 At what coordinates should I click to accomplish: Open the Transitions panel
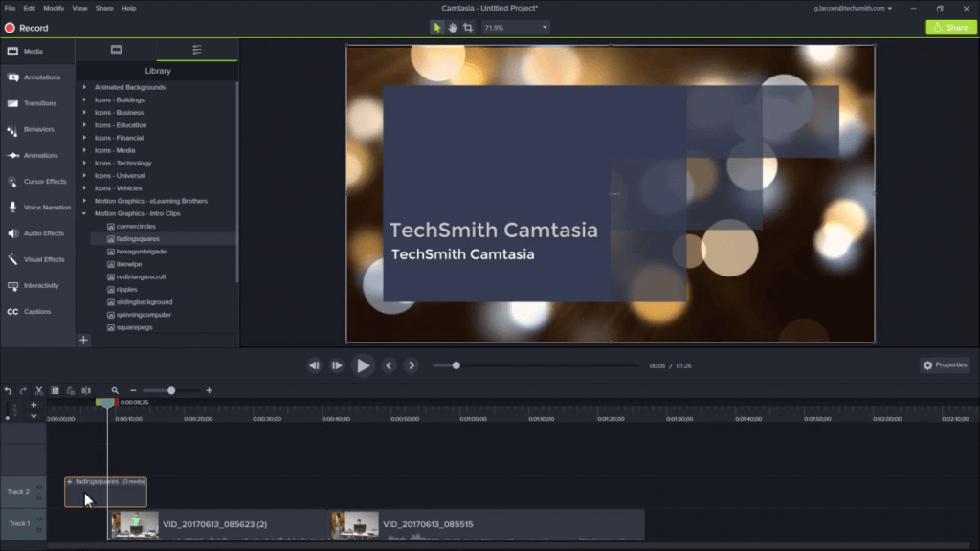point(37,103)
